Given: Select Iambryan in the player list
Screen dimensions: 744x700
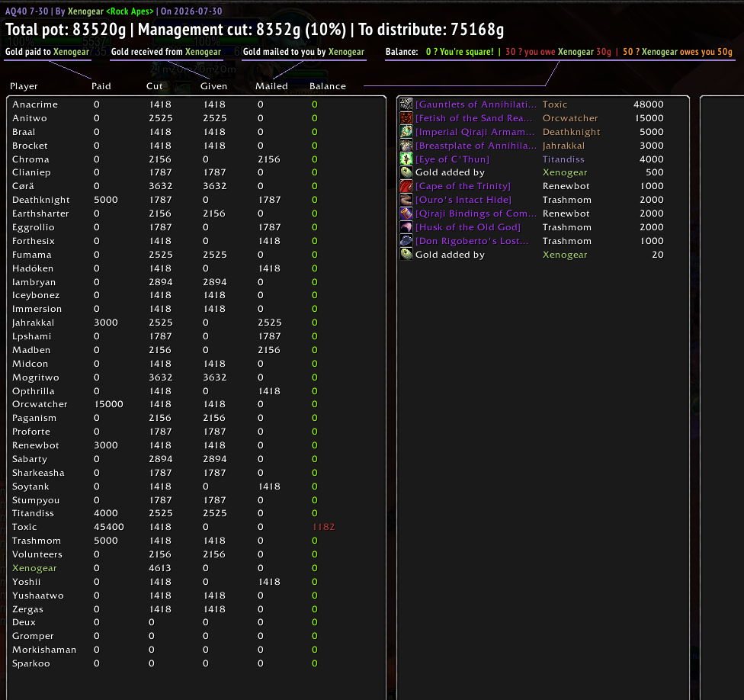Looking at the screenshot, I should pyautogui.click(x=34, y=282).
